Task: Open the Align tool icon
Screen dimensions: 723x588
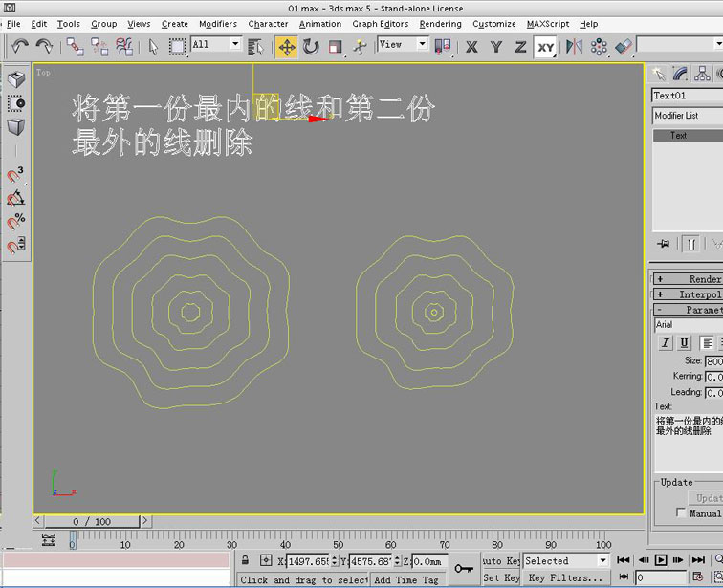Action: [623, 47]
